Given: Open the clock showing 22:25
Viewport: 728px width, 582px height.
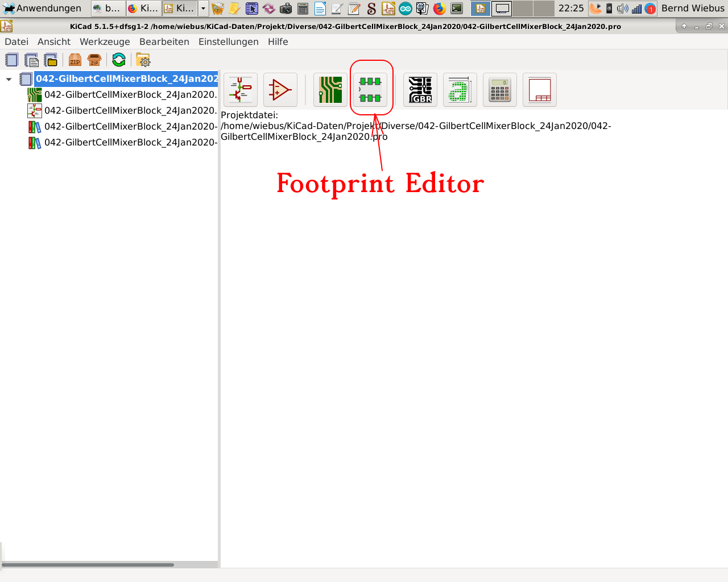Looking at the screenshot, I should pos(571,8).
